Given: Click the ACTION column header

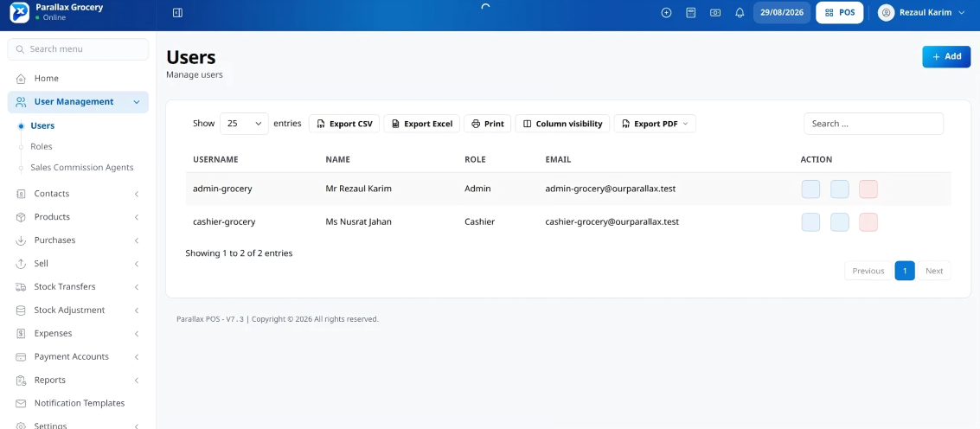Looking at the screenshot, I should point(817,159).
